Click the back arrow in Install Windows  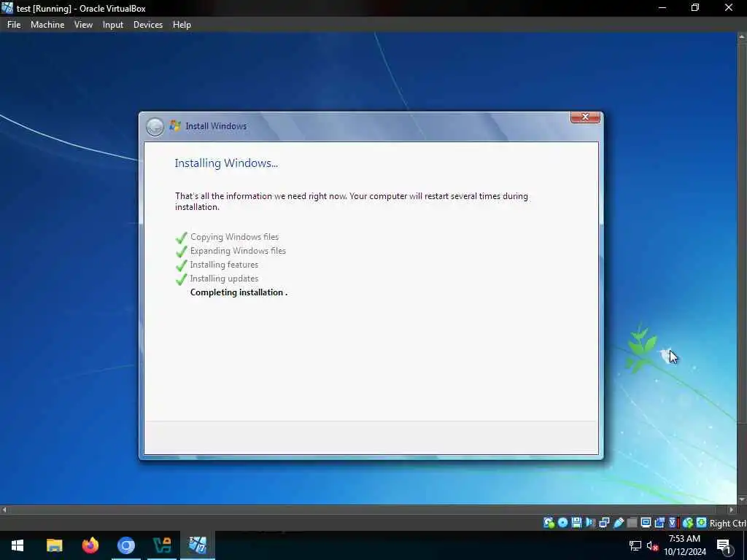click(155, 127)
